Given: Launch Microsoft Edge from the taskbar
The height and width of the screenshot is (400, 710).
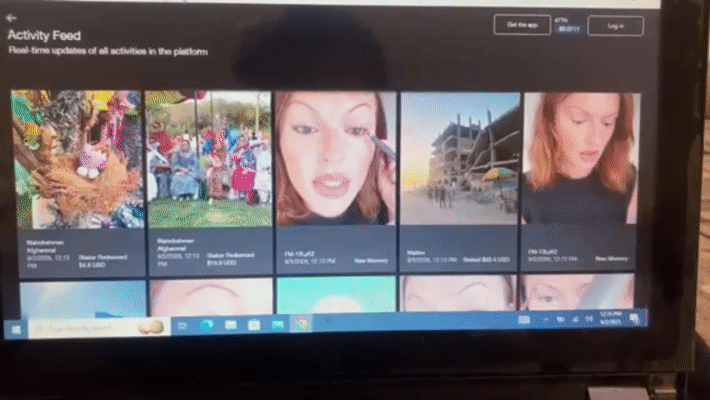Looking at the screenshot, I should (x=207, y=325).
